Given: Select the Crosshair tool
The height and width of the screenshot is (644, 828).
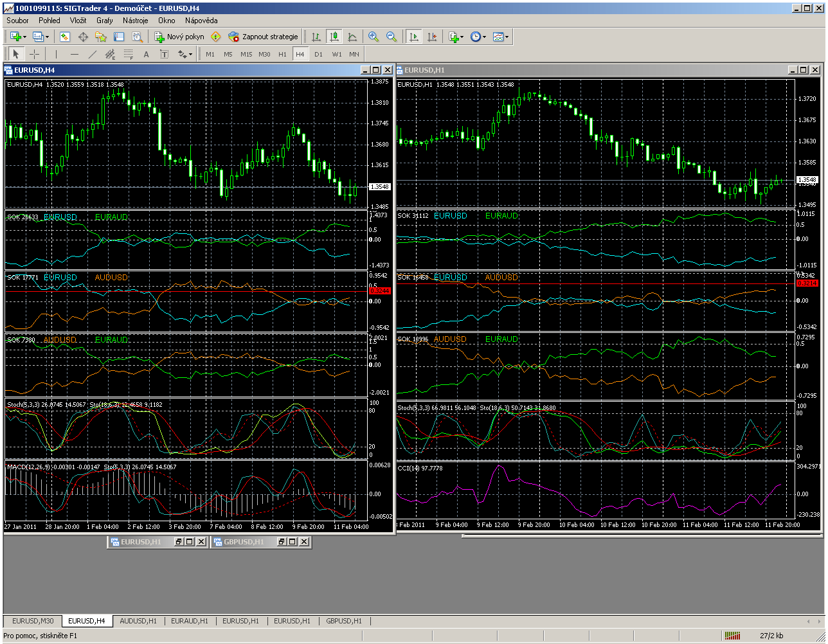Looking at the screenshot, I should click(x=35, y=54).
